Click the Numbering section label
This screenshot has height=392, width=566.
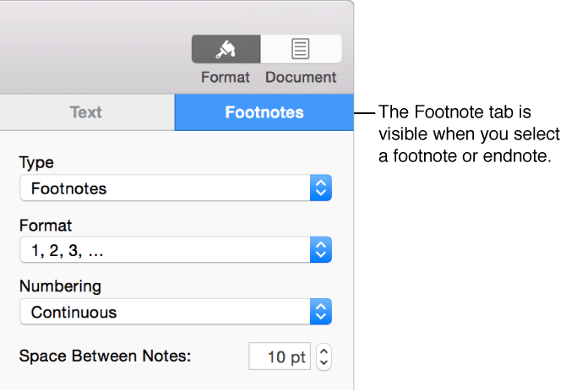pyautogui.click(x=60, y=286)
